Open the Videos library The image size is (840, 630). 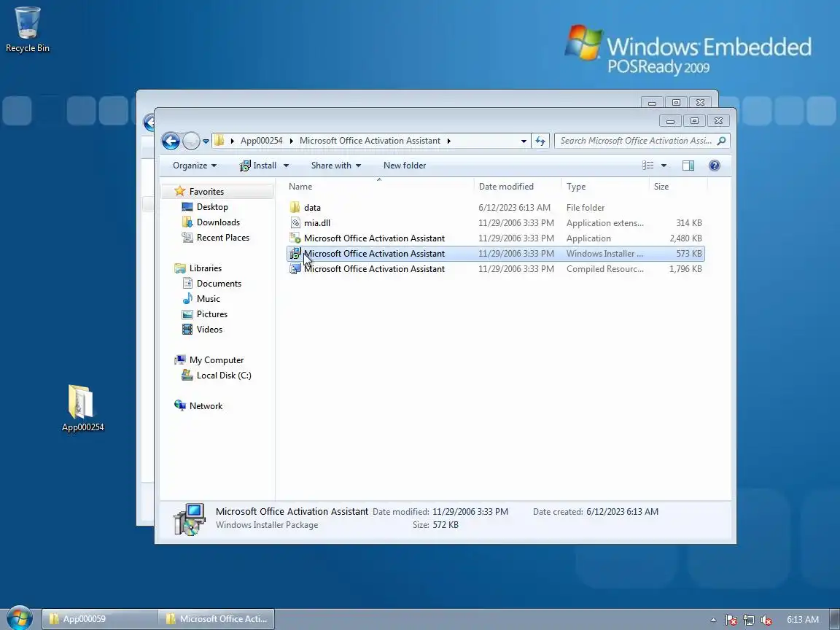click(x=209, y=330)
